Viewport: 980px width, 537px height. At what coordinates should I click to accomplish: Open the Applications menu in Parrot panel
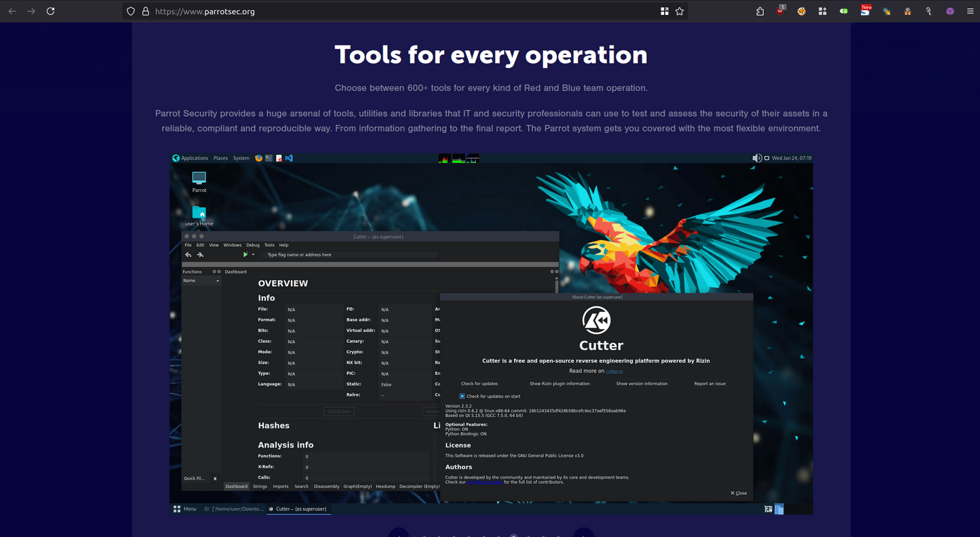click(x=191, y=158)
